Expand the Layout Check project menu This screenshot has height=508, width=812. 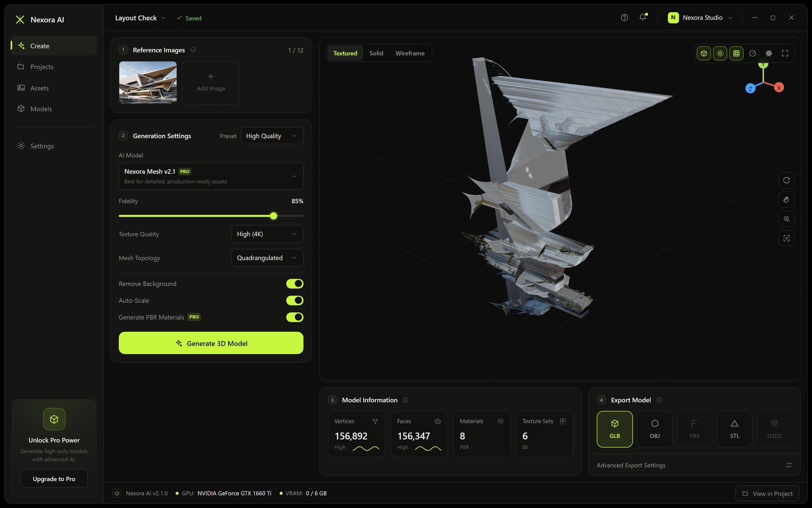140,18
